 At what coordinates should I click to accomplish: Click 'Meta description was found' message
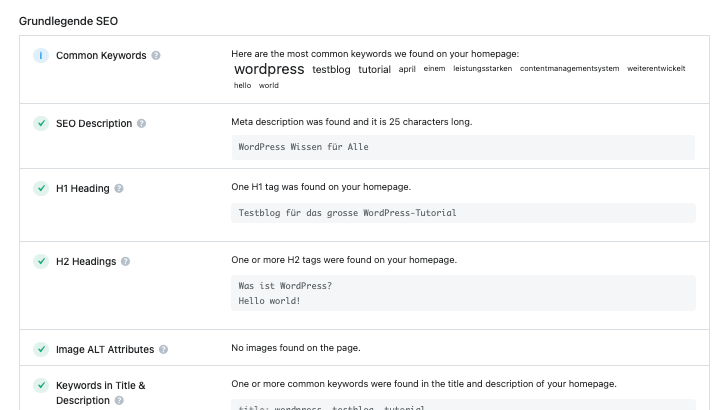pos(352,122)
